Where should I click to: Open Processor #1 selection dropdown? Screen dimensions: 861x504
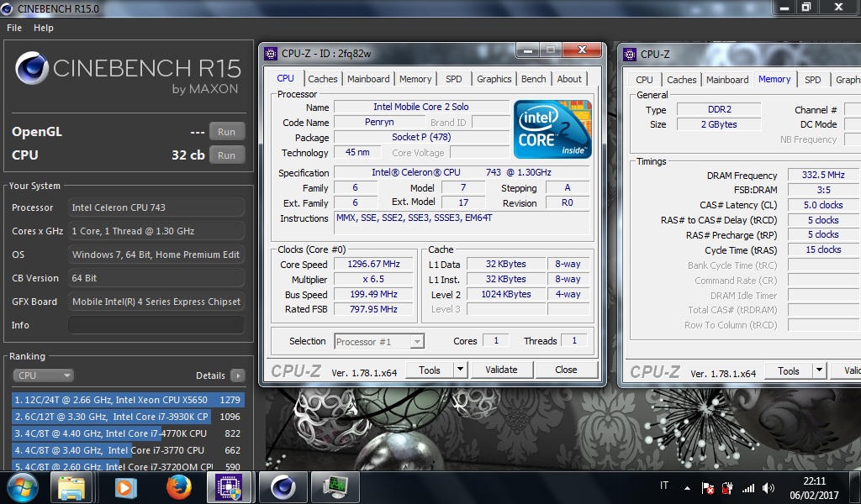379,342
